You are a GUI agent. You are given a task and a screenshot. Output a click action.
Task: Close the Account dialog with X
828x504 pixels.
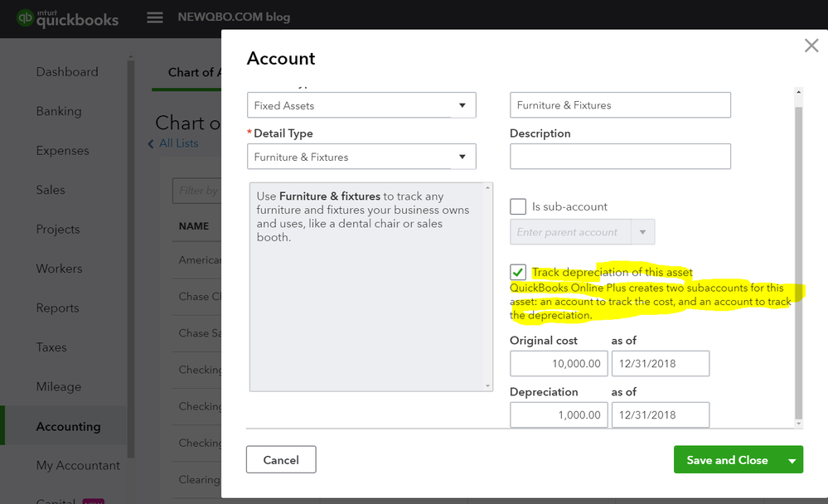tap(811, 46)
